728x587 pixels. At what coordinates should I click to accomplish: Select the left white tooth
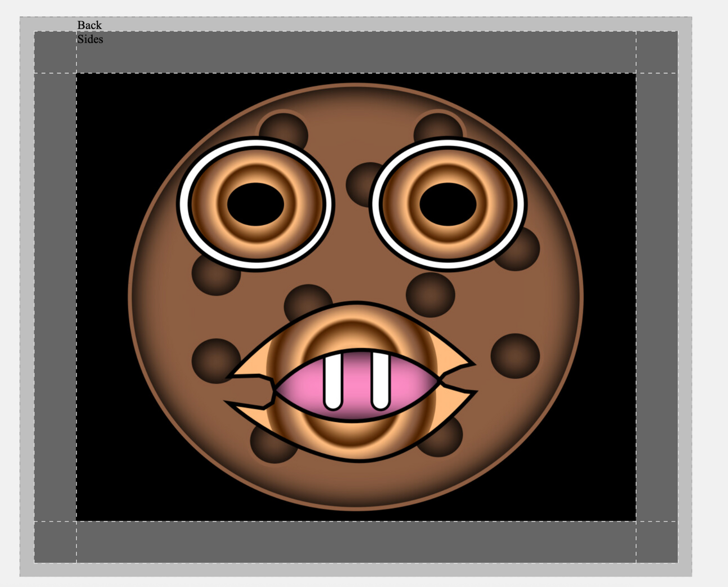[x=333, y=380]
